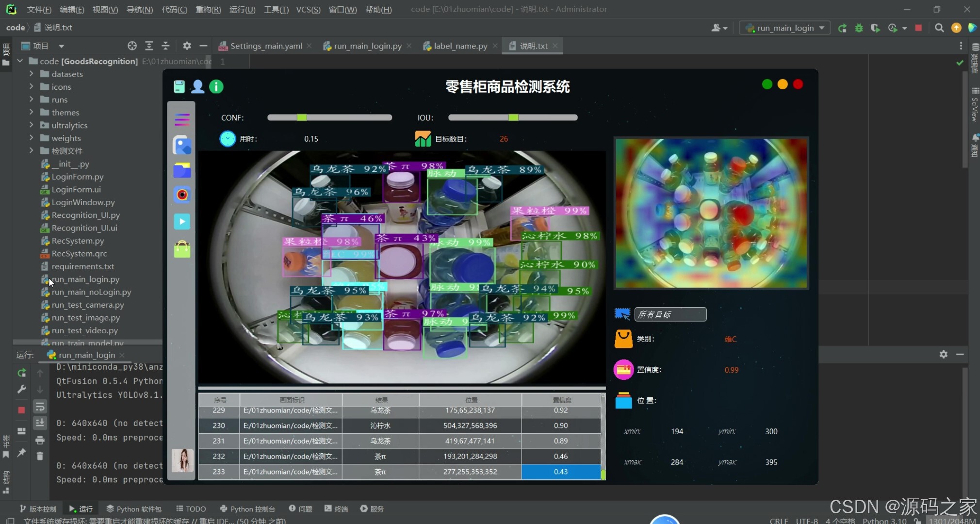
Task: Click the CONF slider handle
Action: (x=302, y=117)
